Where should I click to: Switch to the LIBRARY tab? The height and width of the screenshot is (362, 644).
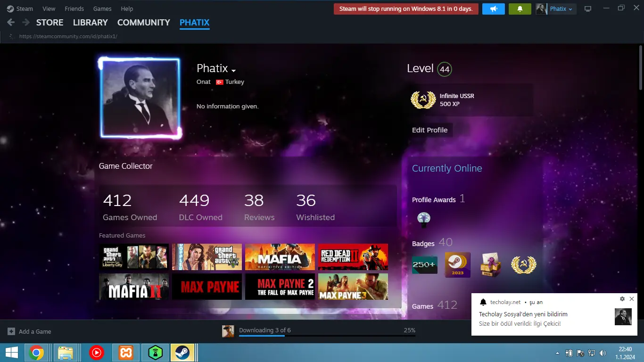tap(90, 22)
